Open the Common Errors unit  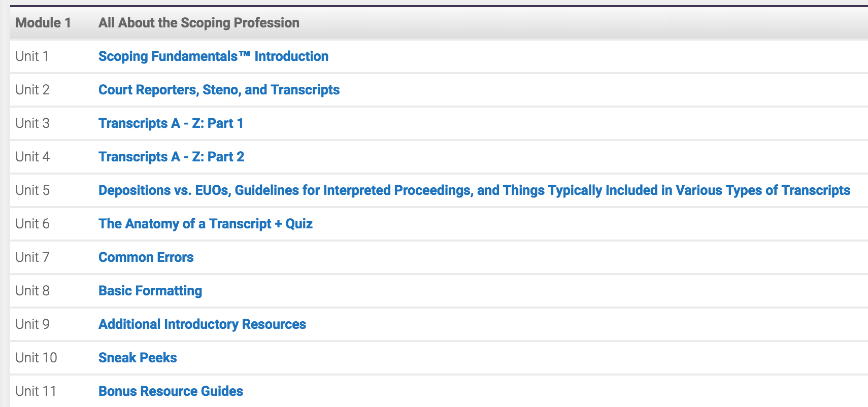tap(146, 257)
